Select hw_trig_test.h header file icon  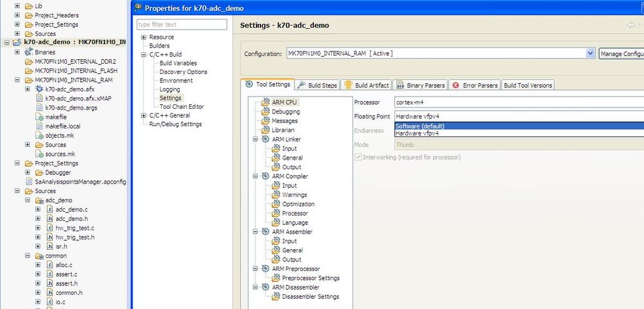click(x=50, y=237)
